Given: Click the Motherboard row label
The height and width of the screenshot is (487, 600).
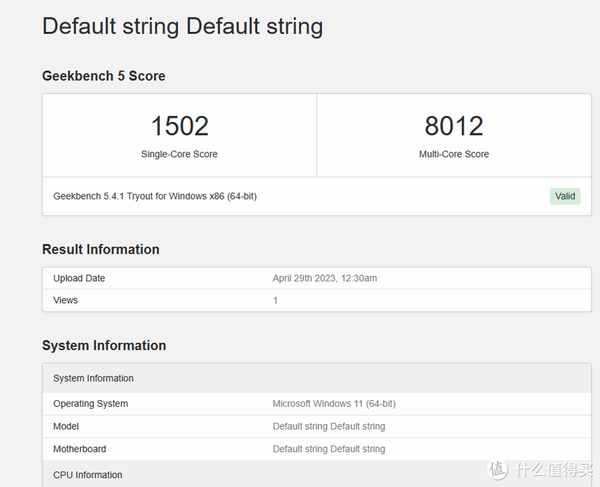Looking at the screenshot, I should click(79, 449).
